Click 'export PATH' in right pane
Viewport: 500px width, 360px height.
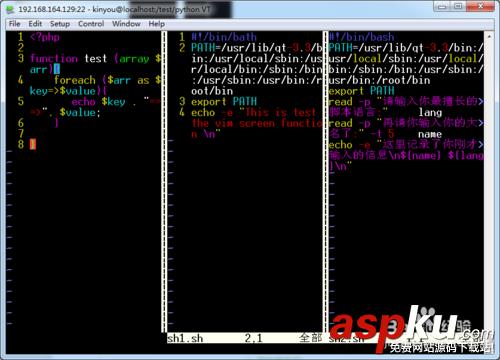(x=361, y=91)
